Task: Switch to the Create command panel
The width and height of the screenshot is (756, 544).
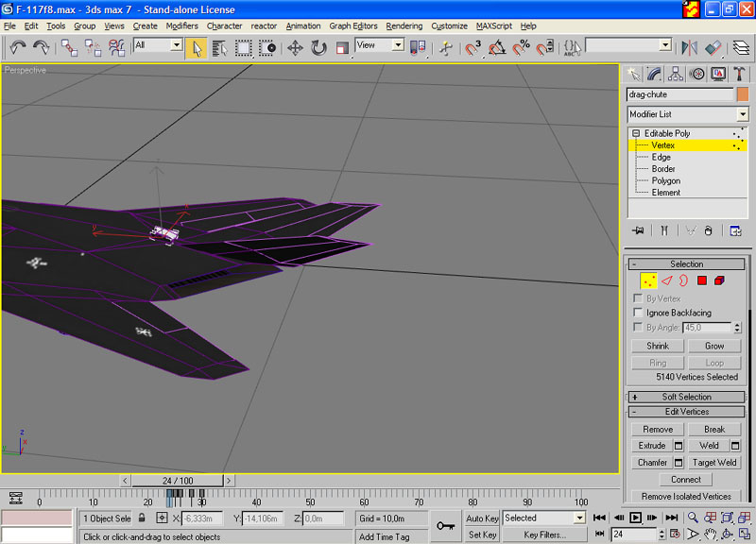Action: [x=633, y=75]
